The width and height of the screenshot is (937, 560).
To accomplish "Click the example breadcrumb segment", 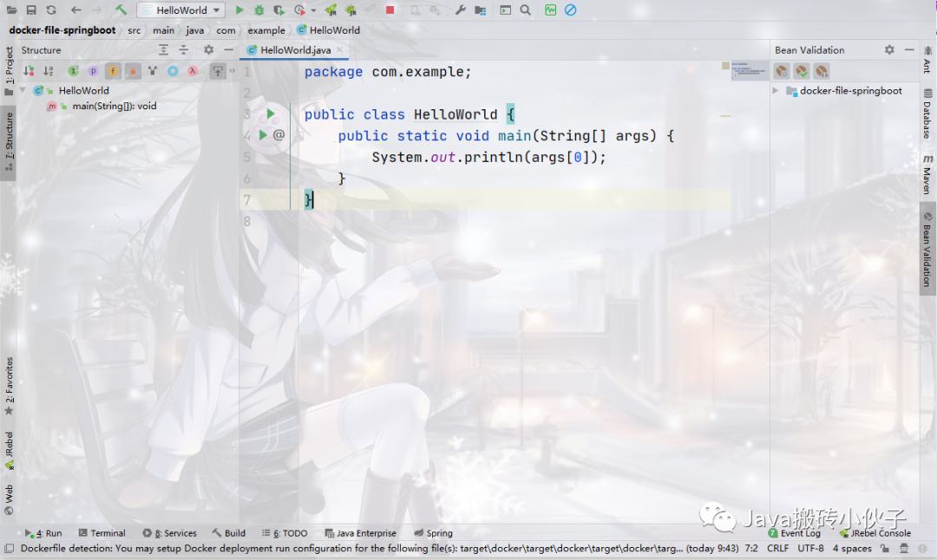I will [x=266, y=29].
